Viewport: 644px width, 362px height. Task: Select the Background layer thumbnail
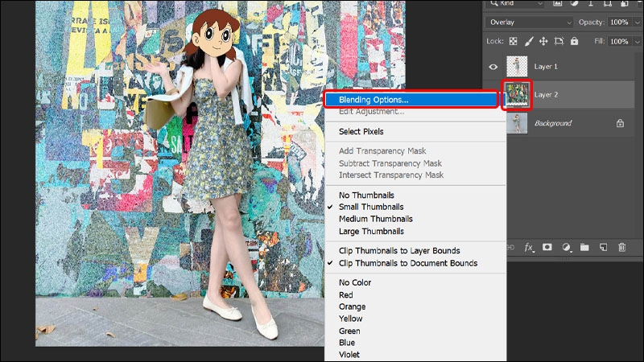pos(517,123)
